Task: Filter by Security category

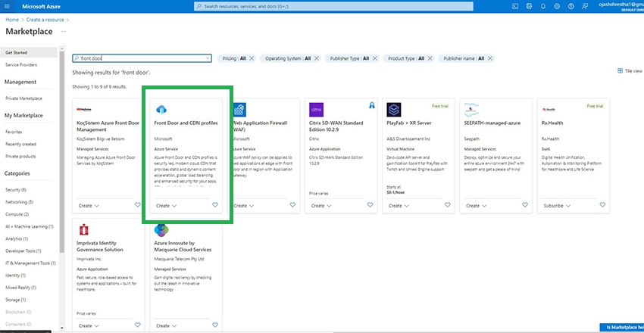Action: coord(16,190)
